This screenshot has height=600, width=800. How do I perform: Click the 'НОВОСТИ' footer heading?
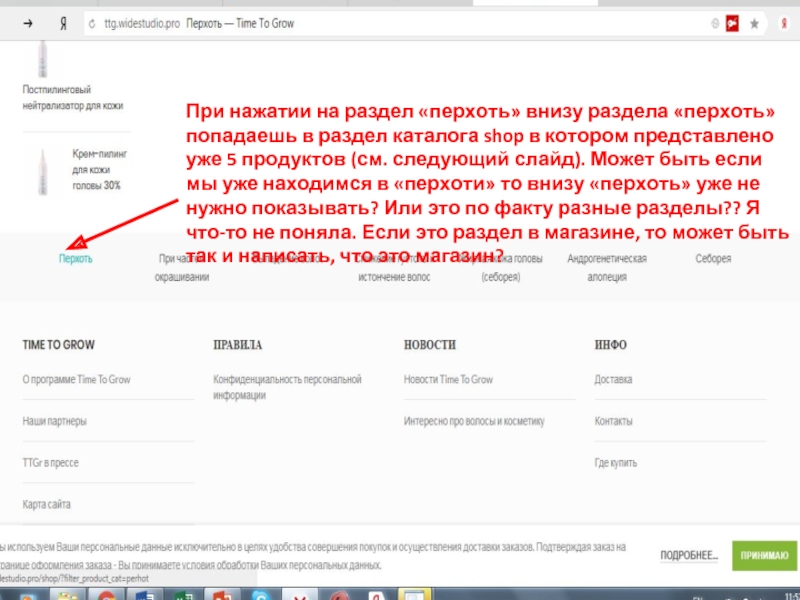click(x=430, y=345)
